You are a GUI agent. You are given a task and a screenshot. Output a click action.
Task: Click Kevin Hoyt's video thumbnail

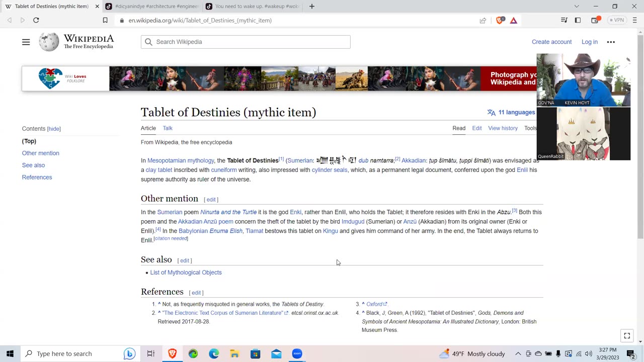(583, 80)
